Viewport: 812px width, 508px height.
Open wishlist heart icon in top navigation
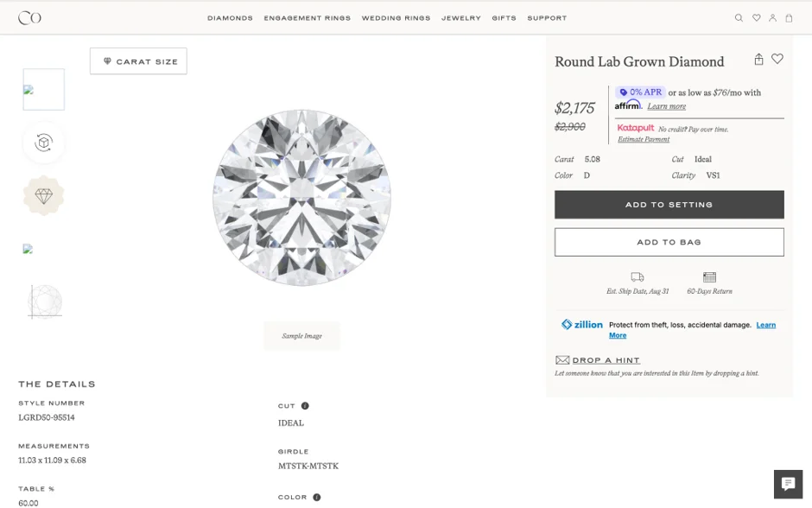coord(757,18)
